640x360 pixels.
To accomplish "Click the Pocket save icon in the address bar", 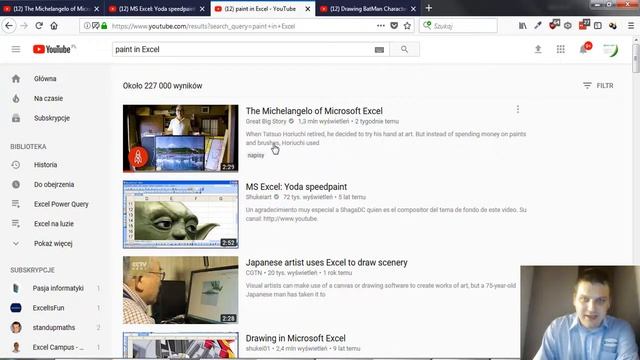I will tap(394, 26).
